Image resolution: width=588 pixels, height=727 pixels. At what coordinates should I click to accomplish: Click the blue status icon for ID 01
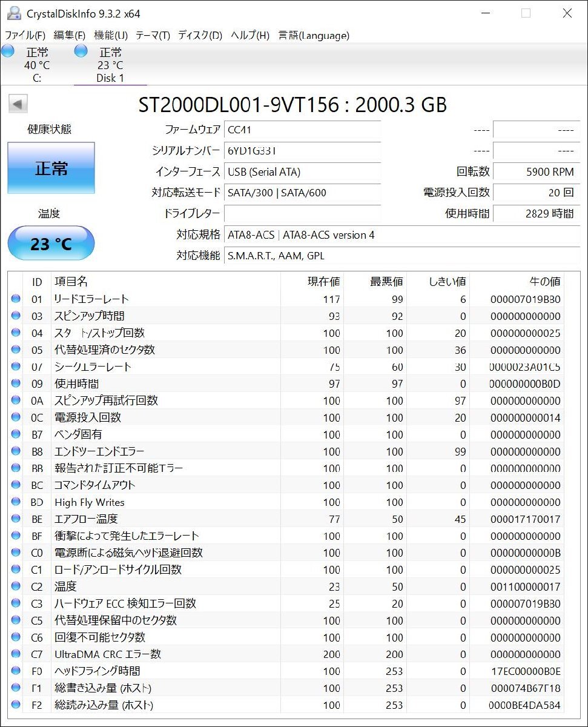tap(16, 299)
